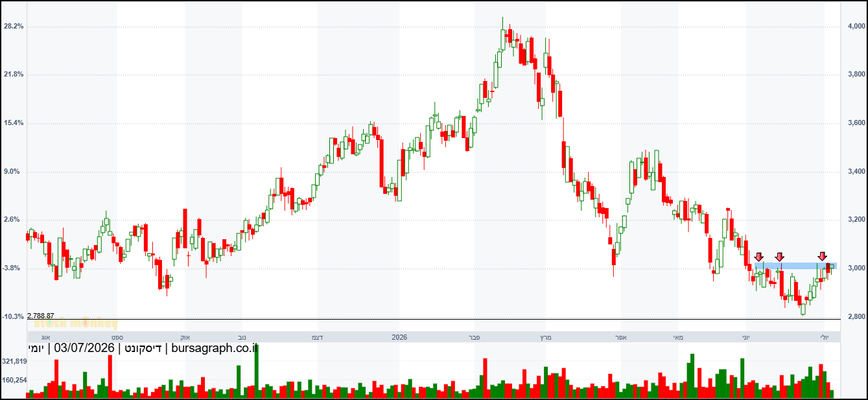The image size is (868, 400).
Task: Click the first red down arrow marker
Action: (759, 257)
